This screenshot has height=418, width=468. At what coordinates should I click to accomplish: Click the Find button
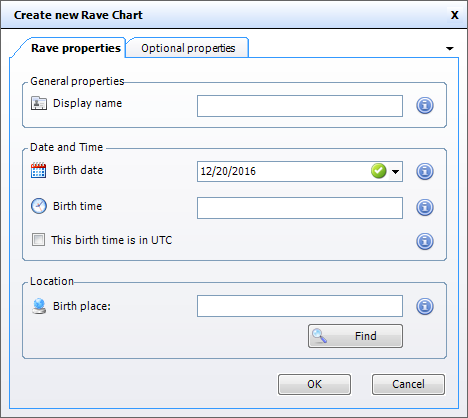click(355, 336)
